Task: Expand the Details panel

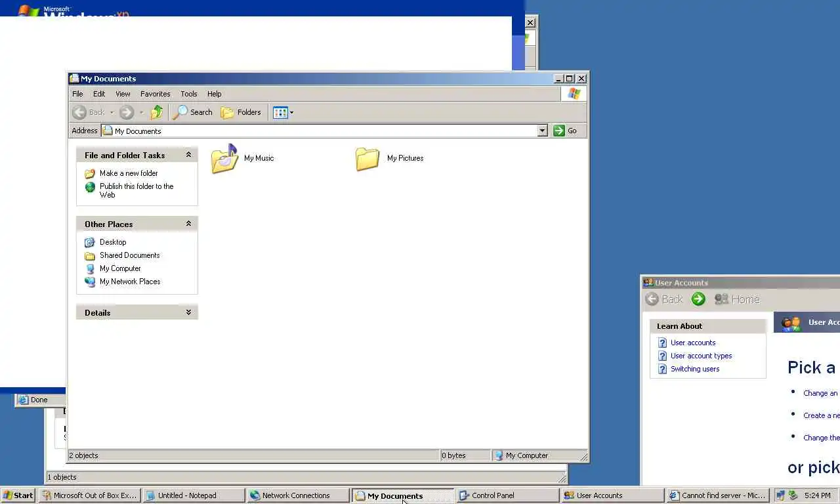Action: point(188,312)
